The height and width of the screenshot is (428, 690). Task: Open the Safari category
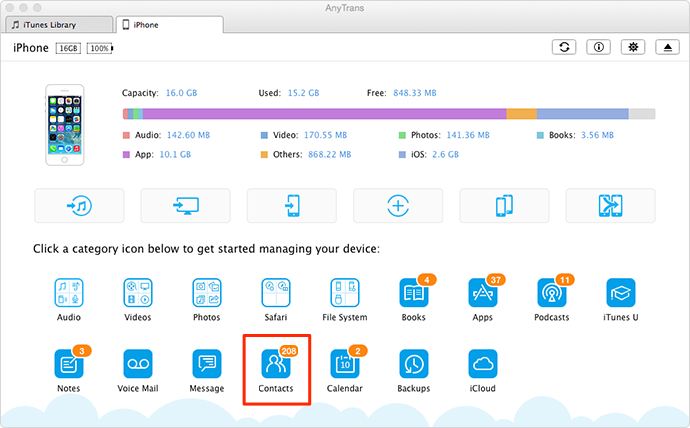[276, 293]
